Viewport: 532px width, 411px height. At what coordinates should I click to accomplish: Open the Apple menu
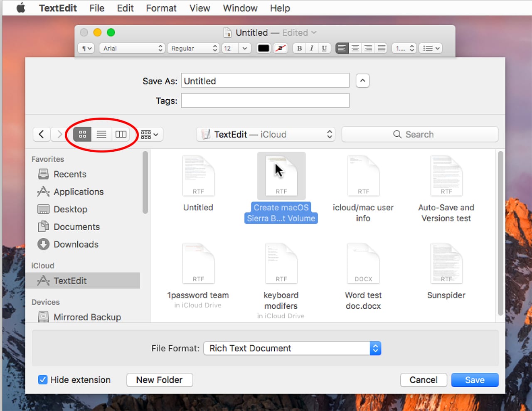point(20,8)
